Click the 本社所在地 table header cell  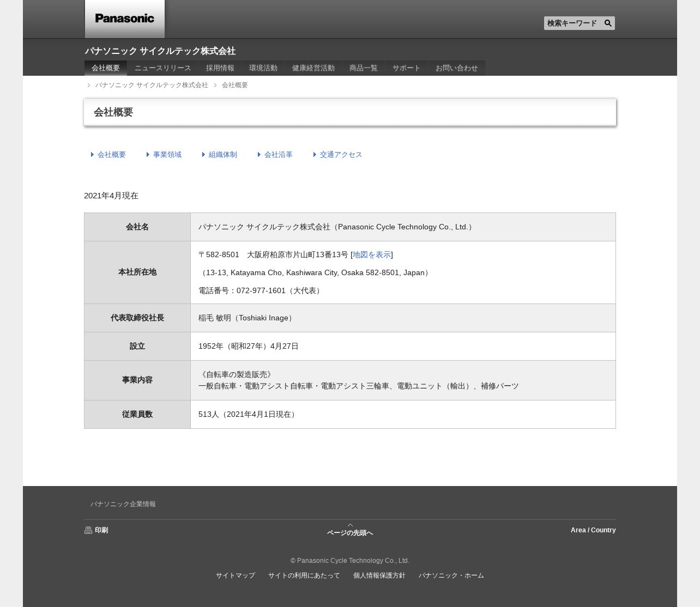point(137,272)
